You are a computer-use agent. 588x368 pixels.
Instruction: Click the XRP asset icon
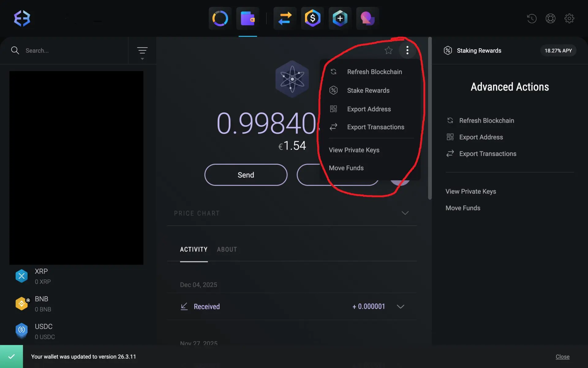click(x=22, y=276)
